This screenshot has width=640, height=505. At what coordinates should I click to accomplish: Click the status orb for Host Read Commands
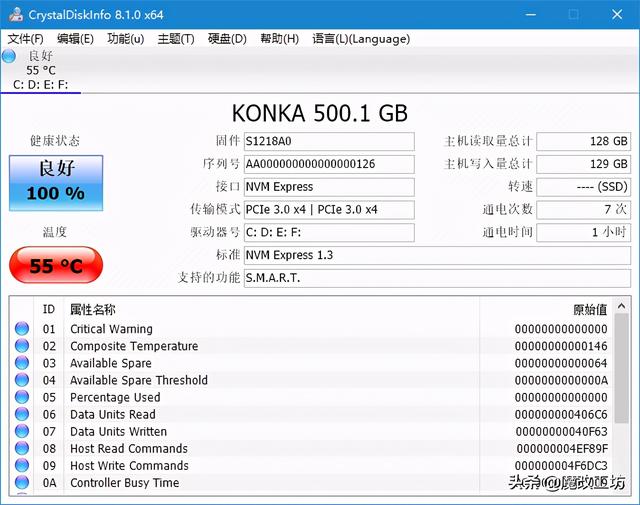tap(22, 448)
